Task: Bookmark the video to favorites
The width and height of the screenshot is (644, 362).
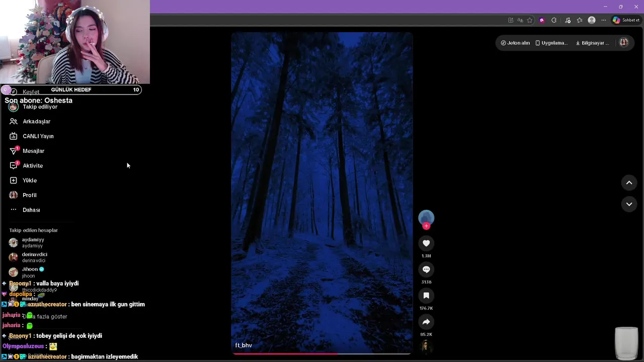Action: 426,296
